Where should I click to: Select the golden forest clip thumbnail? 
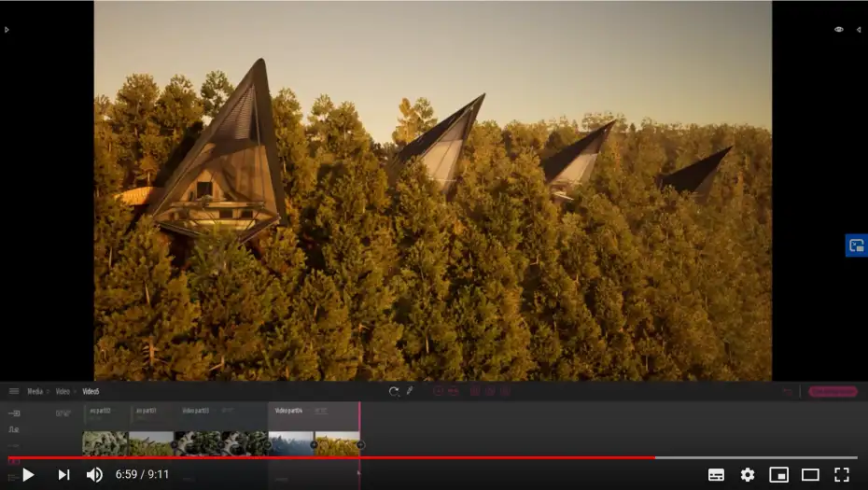click(x=337, y=444)
